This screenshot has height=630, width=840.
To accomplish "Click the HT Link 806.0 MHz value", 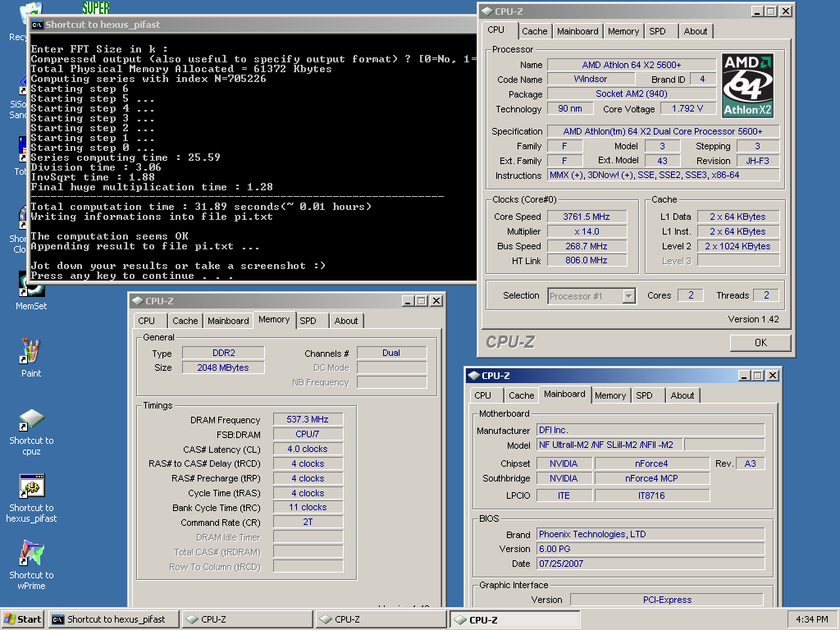I will point(586,260).
